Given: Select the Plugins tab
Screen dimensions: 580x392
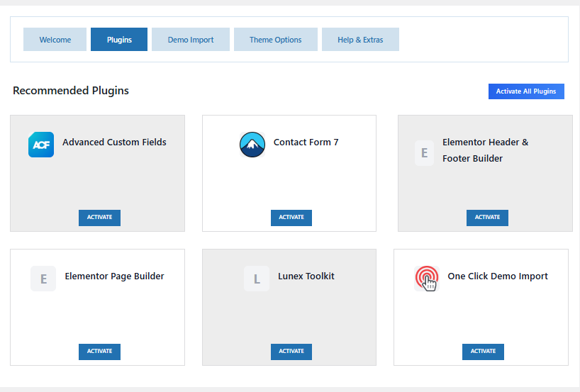Looking at the screenshot, I should [119, 40].
